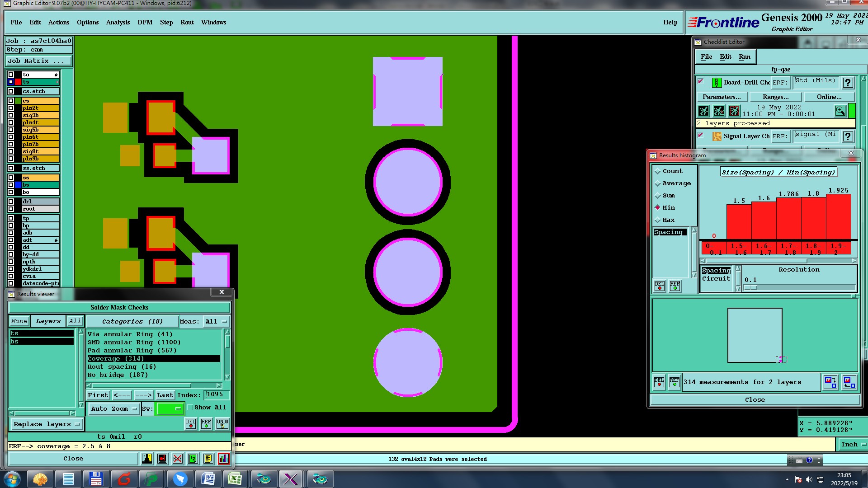
Task: Select the Max radio option in histogram
Action: [658, 220]
